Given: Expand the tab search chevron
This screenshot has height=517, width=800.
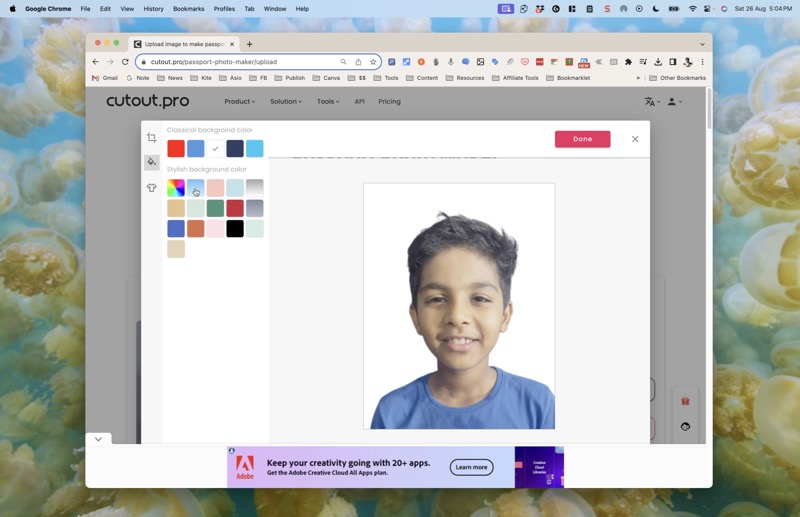Looking at the screenshot, I should [x=702, y=44].
